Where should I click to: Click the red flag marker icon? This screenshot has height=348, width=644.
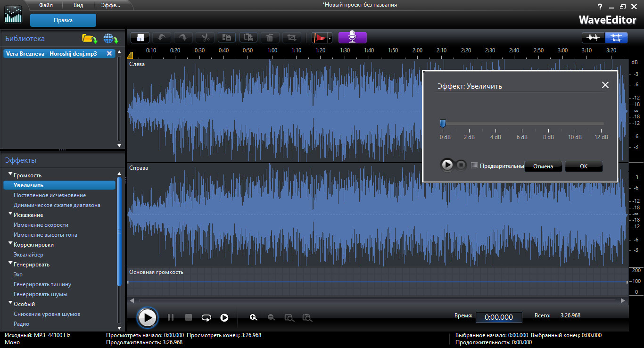(x=320, y=38)
